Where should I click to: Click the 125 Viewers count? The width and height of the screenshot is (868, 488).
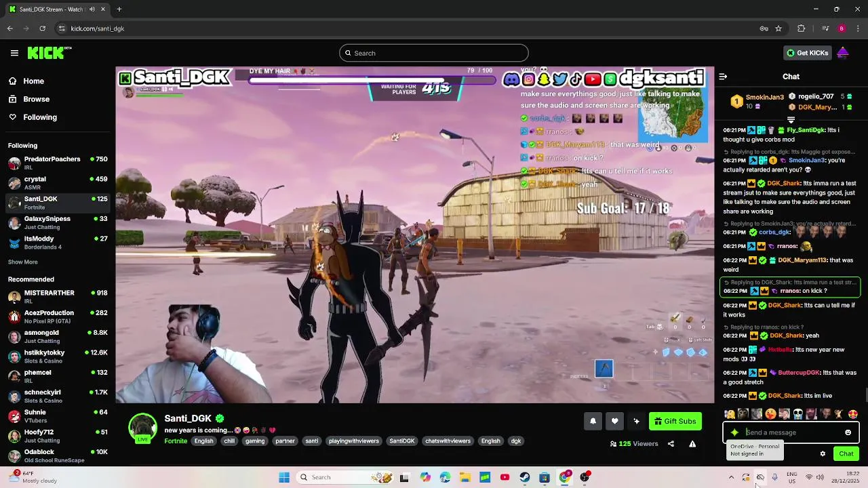click(634, 444)
